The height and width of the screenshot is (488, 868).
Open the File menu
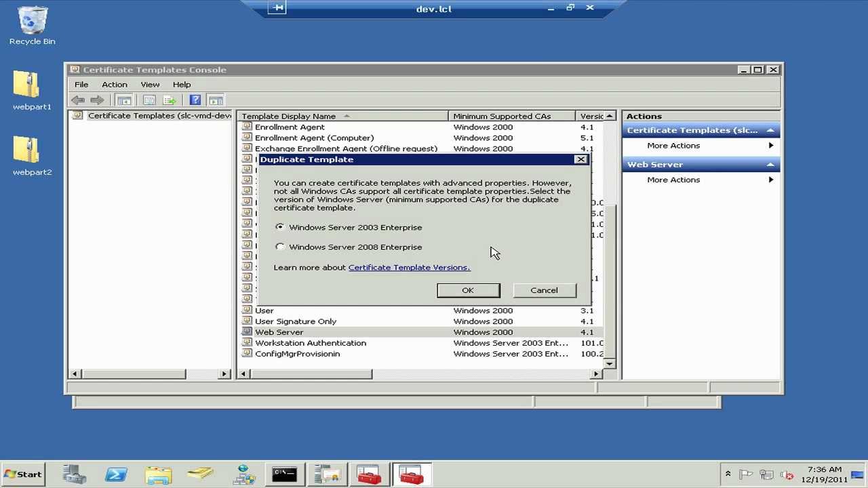81,85
